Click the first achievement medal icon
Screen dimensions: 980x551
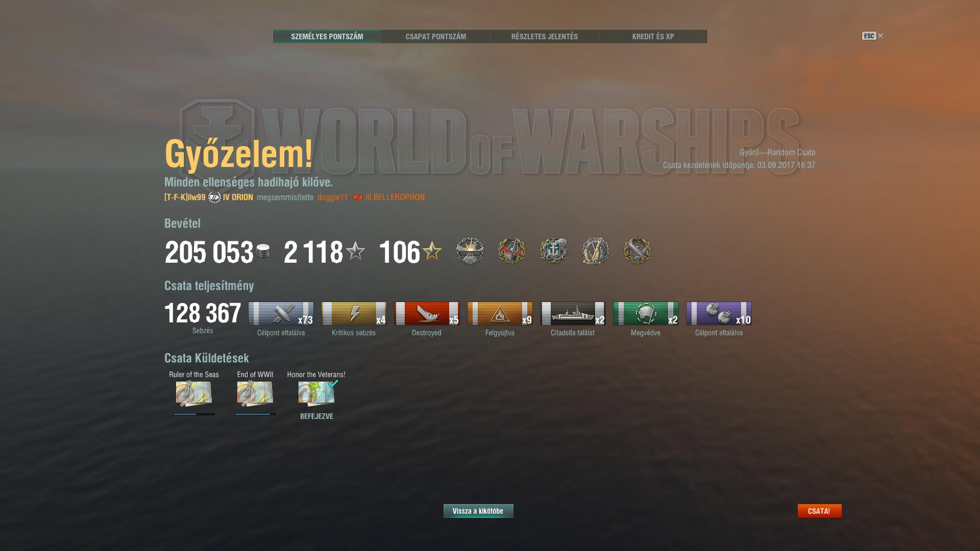(x=470, y=251)
